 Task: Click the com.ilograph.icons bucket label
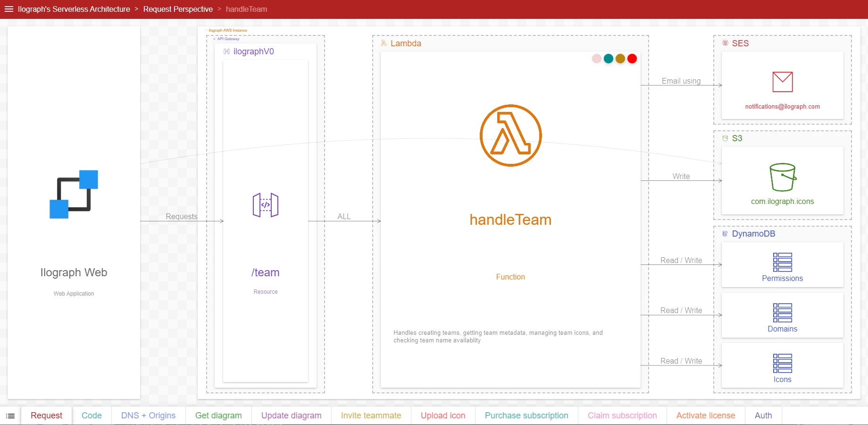[x=782, y=202]
